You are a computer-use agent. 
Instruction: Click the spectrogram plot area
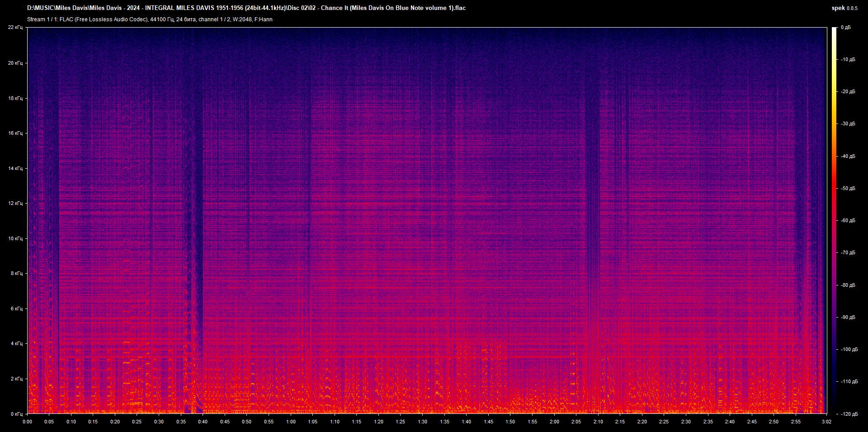pos(427,220)
